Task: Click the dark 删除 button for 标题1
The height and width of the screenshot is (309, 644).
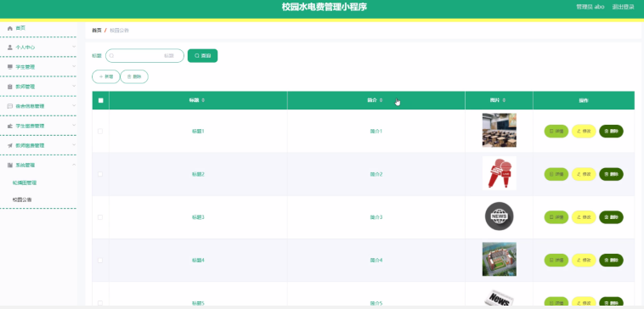Action: 611,132
